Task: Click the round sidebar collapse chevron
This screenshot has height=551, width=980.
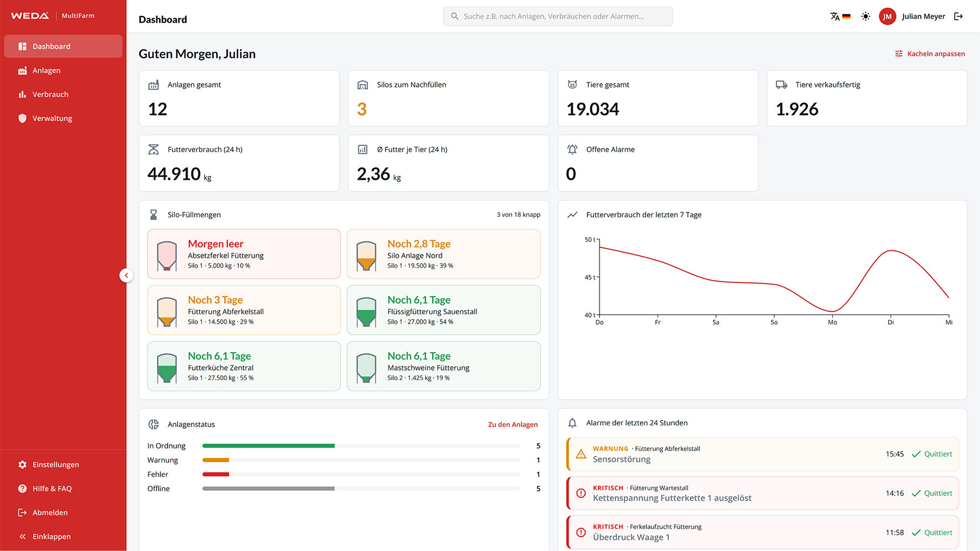Action: [x=126, y=275]
